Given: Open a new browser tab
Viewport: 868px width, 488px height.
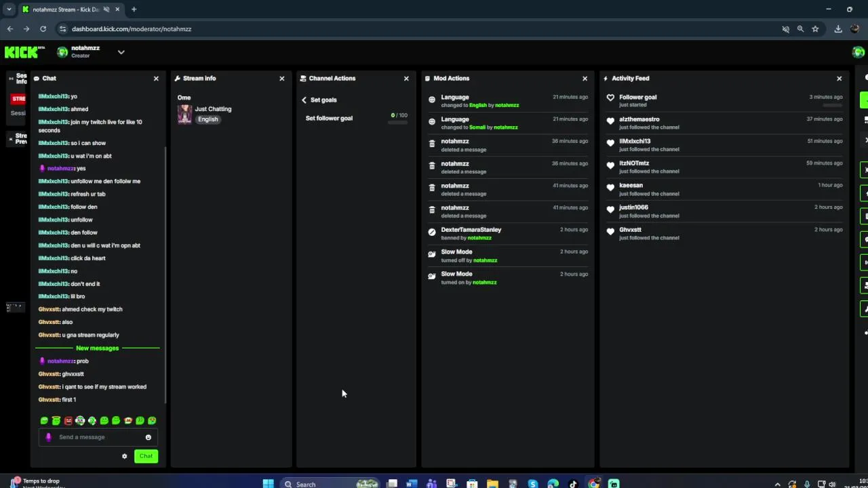Looking at the screenshot, I should coord(134,9).
